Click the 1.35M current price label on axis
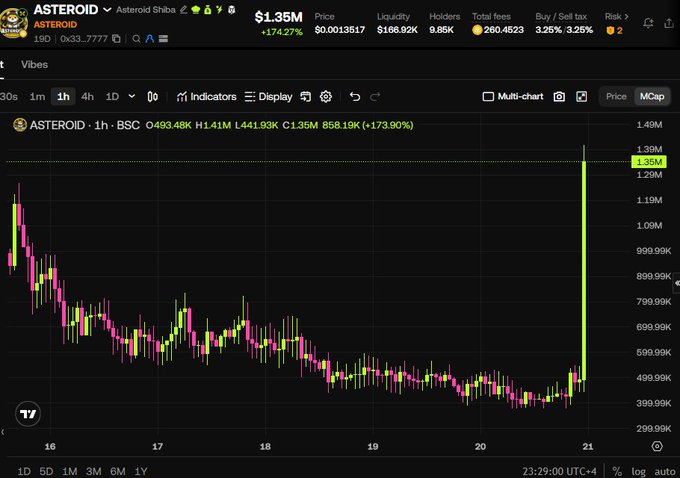This screenshot has height=478, width=680. point(649,162)
